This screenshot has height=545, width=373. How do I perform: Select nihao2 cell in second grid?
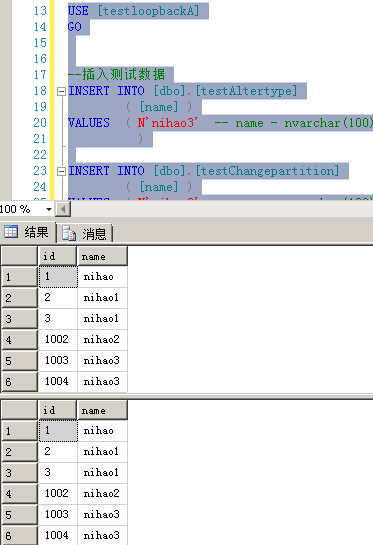[x=102, y=493]
